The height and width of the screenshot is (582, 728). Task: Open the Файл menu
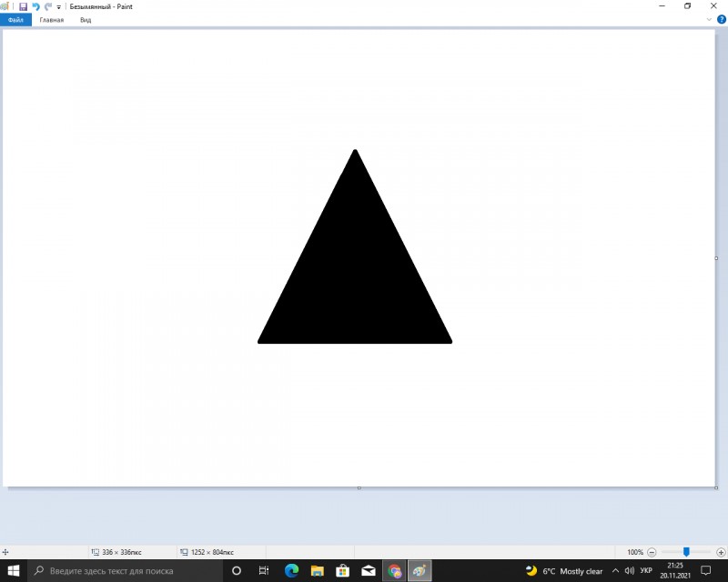[15, 19]
